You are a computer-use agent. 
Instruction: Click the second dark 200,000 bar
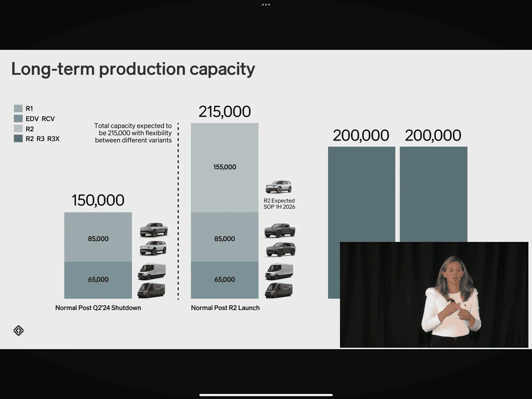pos(434,194)
